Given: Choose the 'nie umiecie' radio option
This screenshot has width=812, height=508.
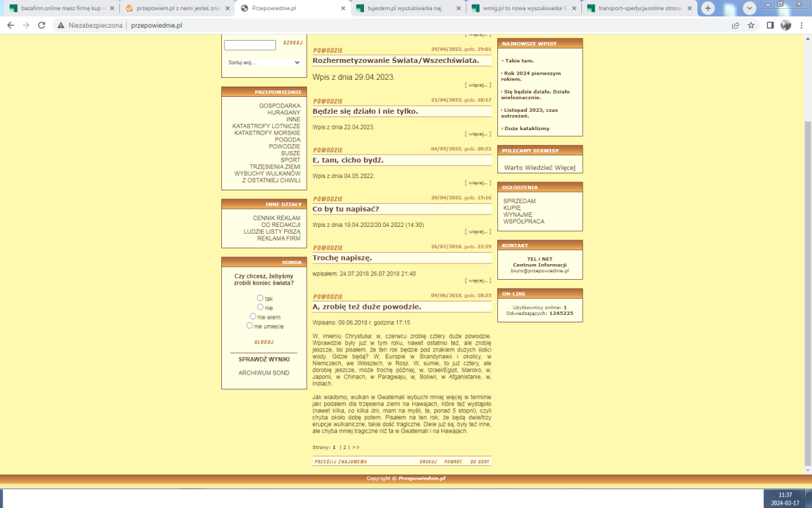Looking at the screenshot, I should pyautogui.click(x=250, y=326).
